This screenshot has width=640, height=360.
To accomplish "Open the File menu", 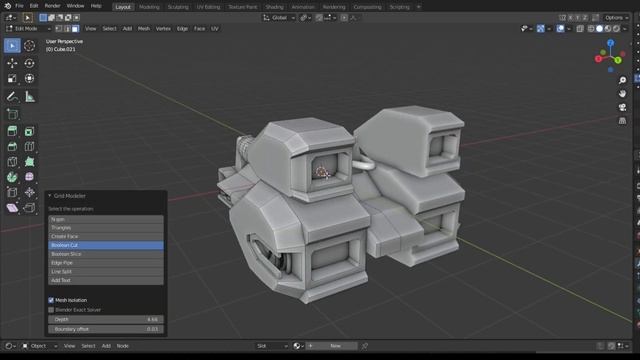I will 19,6.
